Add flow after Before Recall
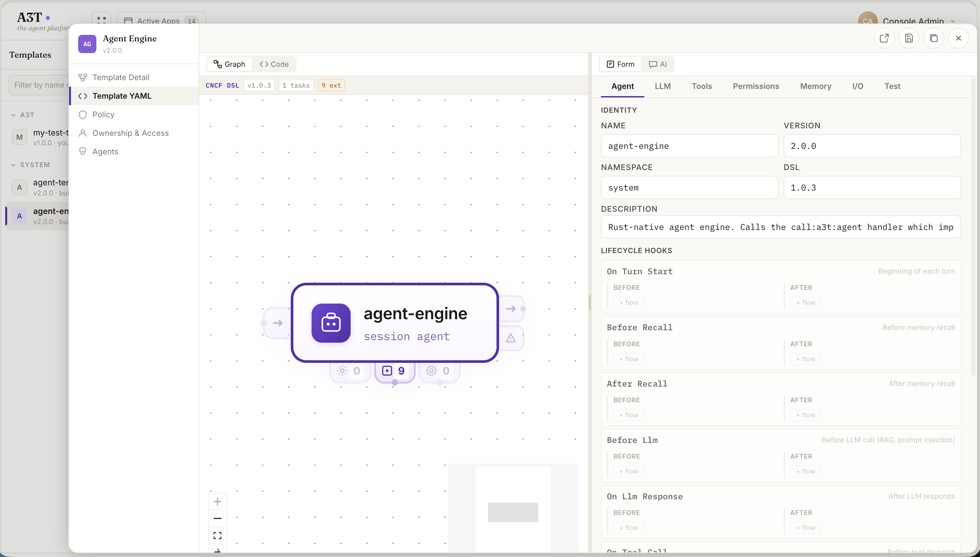The width and height of the screenshot is (980, 557). (805, 359)
